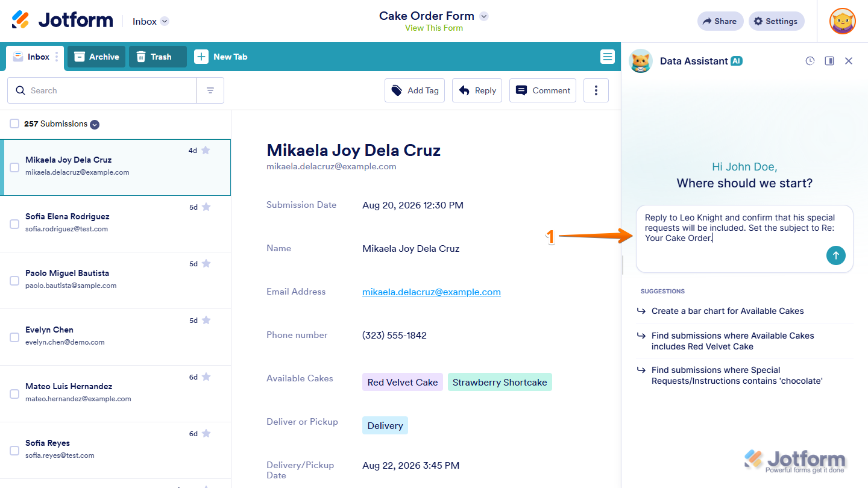
Task: Open Data Assistant chat history clock icon
Action: pos(810,61)
